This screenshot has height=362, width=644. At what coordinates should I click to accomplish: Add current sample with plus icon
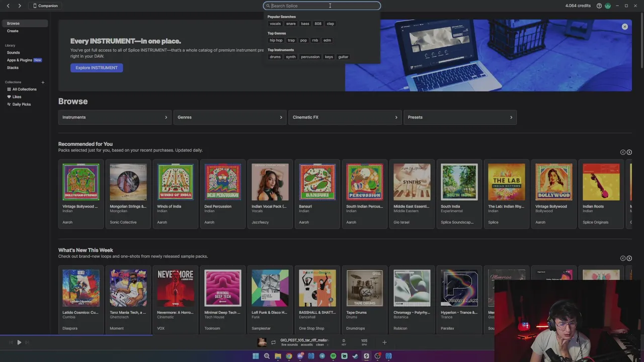pyautogui.click(x=384, y=342)
